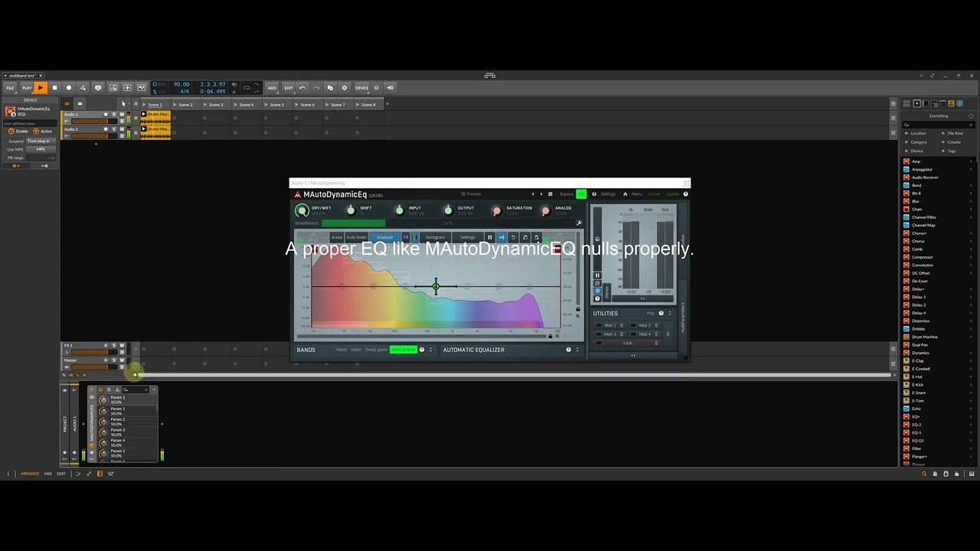Open the FILE menu in Bitwig
Viewport: 980px width, 551px height.
click(10, 88)
